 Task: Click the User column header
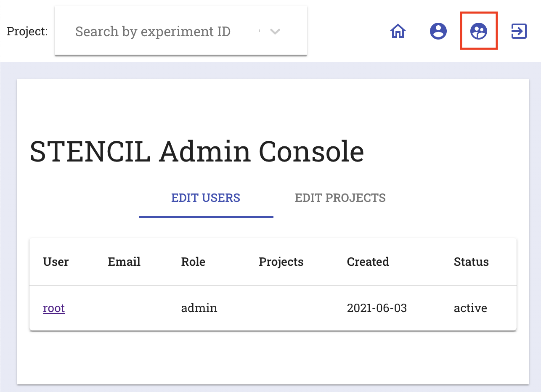[x=56, y=262]
